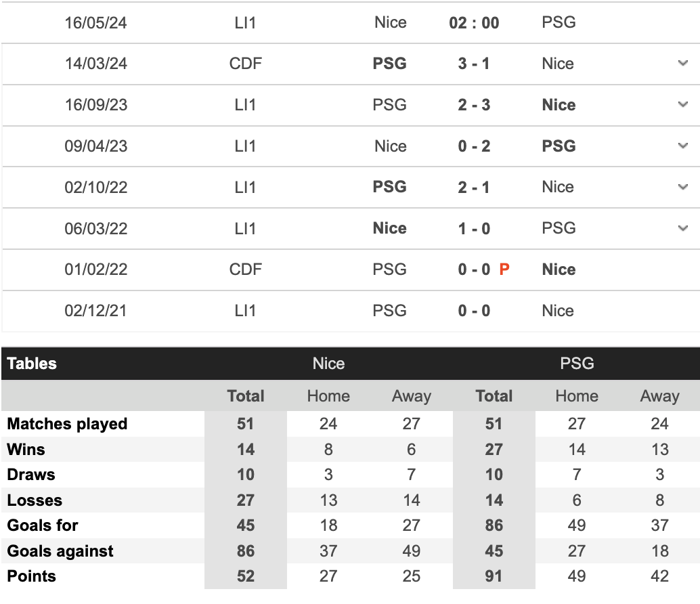700x604 pixels.
Task: Click bold Nice team name in 01/02/22 match
Action: point(559,269)
